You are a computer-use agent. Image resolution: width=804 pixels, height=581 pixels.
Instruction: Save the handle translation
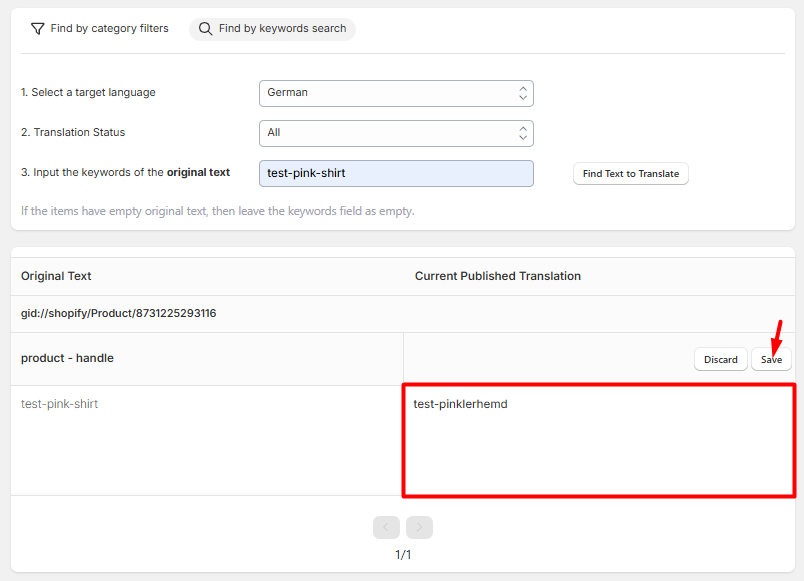tap(771, 359)
